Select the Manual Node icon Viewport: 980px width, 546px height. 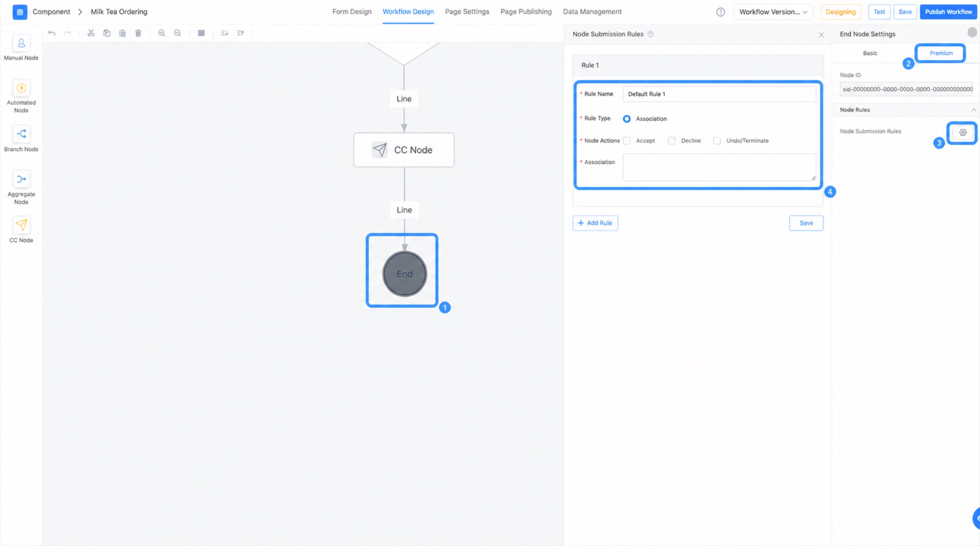coord(21,43)
